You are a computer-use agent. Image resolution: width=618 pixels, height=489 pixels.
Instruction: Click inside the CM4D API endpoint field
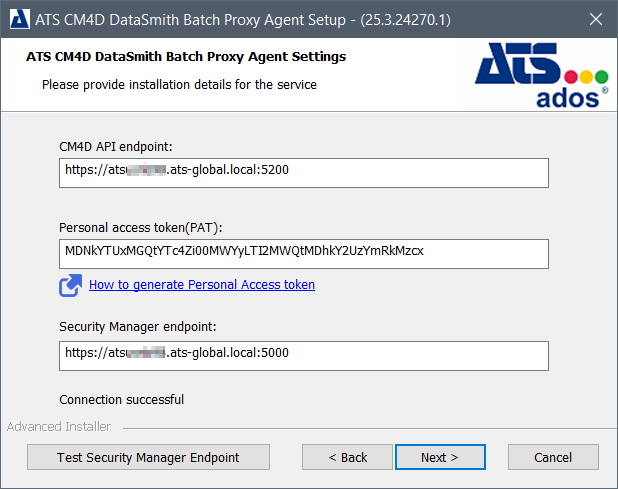(x=304, y=172)
